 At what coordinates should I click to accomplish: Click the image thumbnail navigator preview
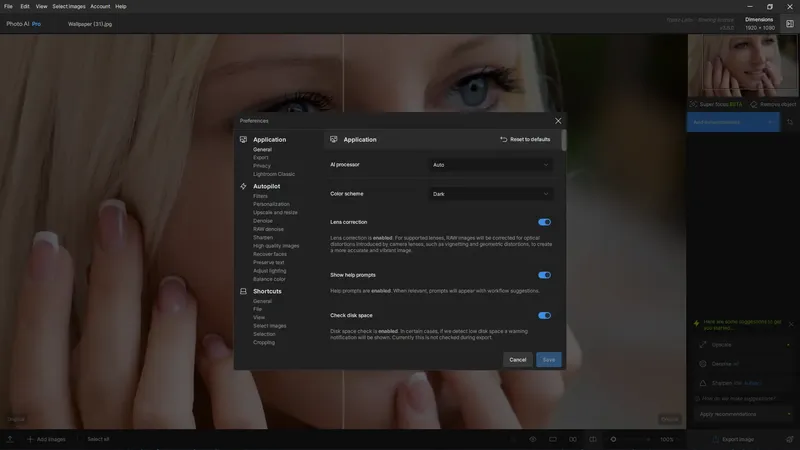coord(742,65)
